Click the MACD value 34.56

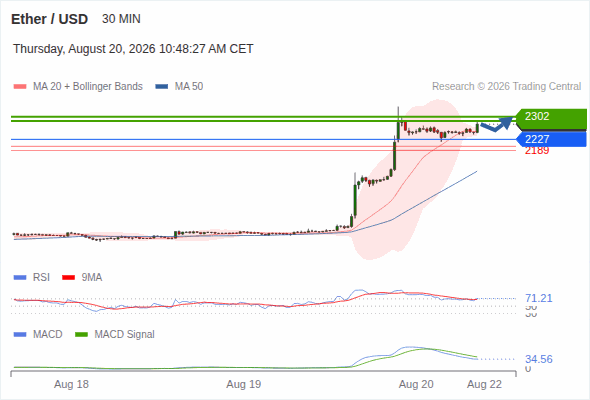click(x=539, y=359)
